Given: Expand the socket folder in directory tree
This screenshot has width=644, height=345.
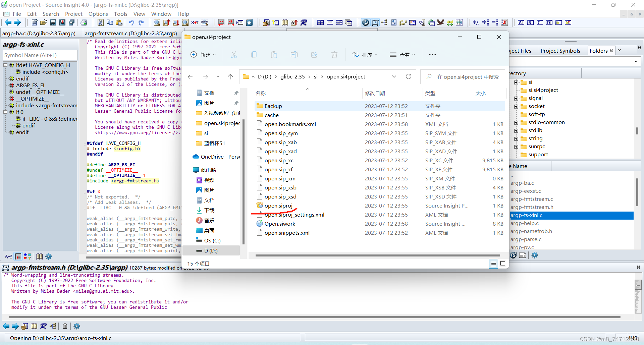Looking at the screenshot, I should point(516,106).
